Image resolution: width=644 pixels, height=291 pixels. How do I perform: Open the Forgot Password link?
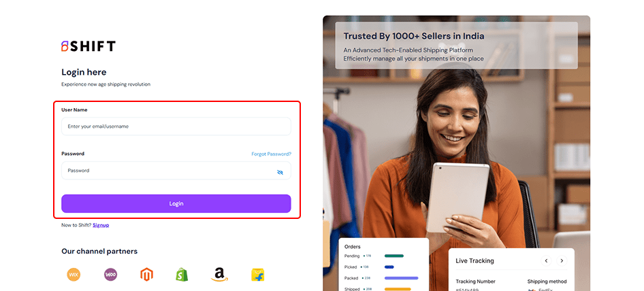(272, 154)
